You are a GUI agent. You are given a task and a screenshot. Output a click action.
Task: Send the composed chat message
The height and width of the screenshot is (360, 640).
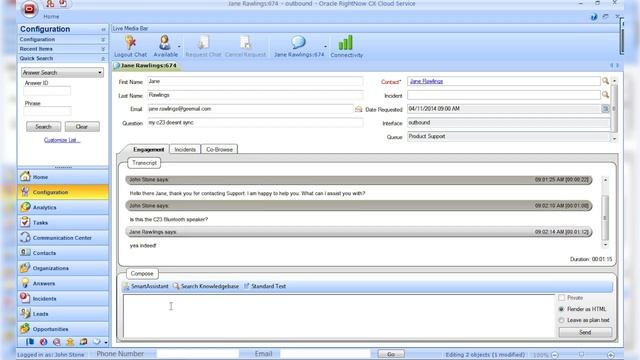point(585,332)
